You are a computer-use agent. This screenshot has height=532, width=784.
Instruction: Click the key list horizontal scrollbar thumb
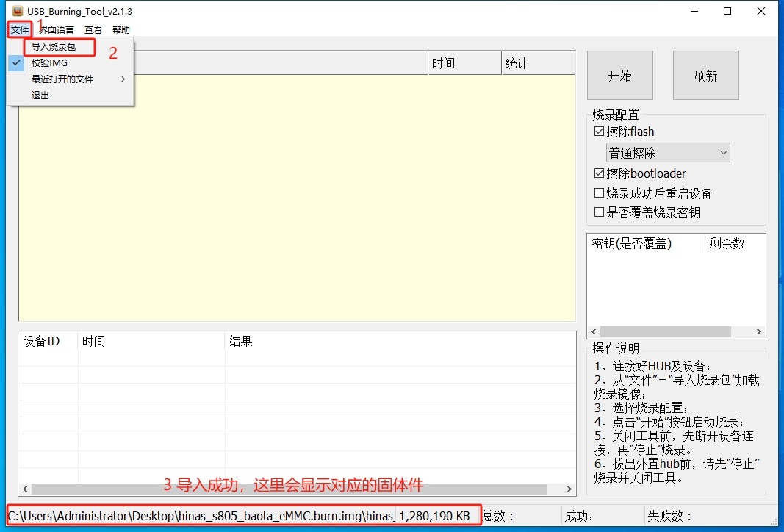pyautogui.click(x=666, y=332)
